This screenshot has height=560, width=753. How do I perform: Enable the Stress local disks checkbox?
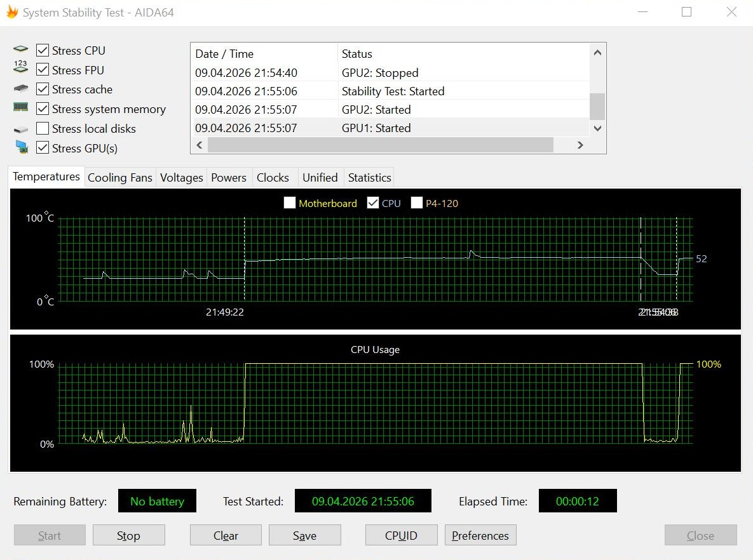[x=43, y=129]
